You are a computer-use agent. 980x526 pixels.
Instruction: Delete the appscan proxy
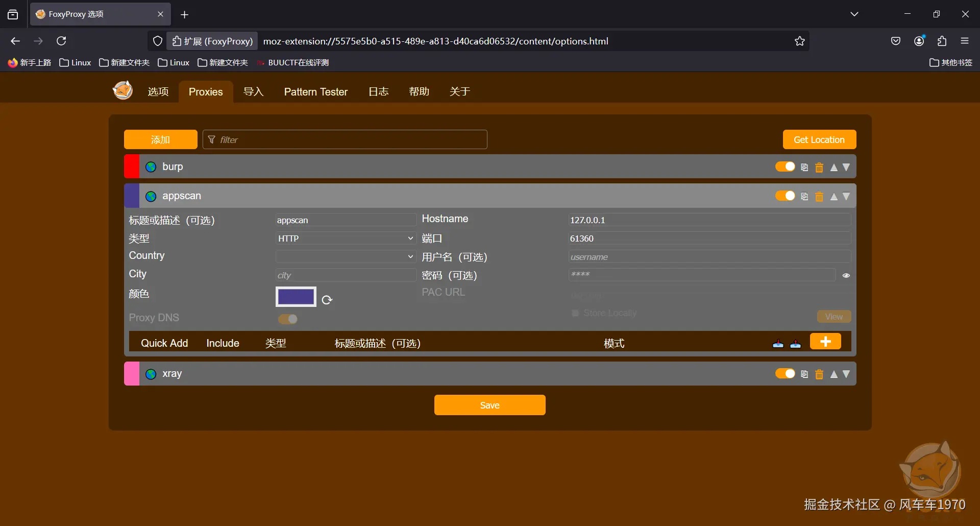819,197
